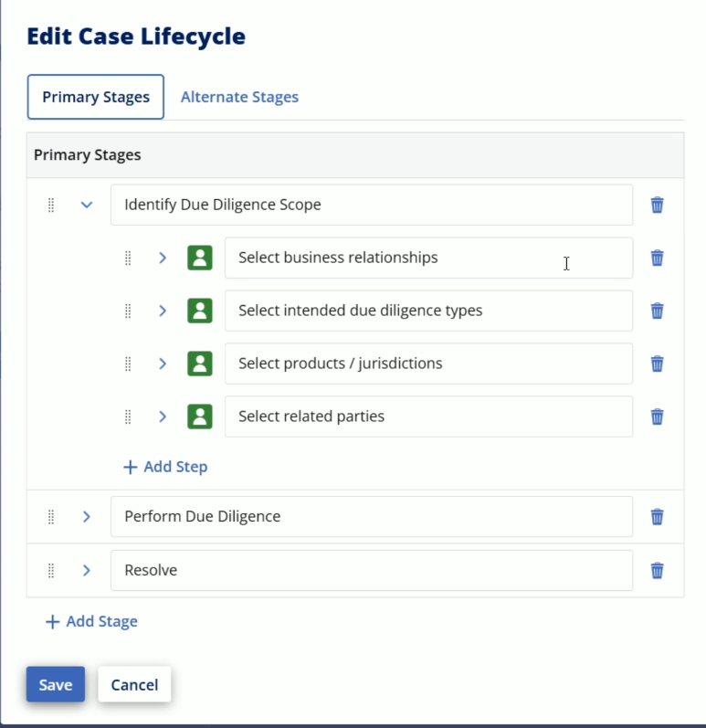Collapse the Identify Due Diligence Scope stage
Screen dimensions: 706x728
pos(87,205)
